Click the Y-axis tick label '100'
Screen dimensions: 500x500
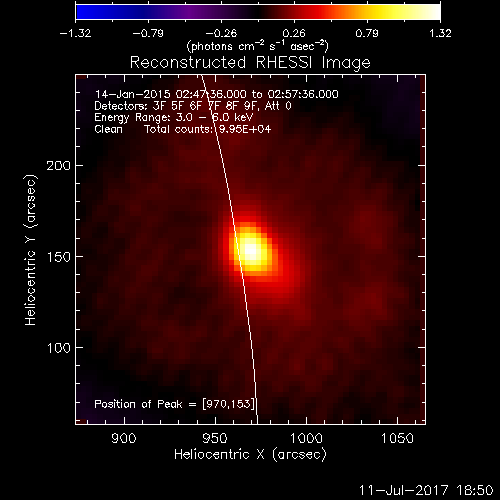pyautogui.click(x=59, y=348)
